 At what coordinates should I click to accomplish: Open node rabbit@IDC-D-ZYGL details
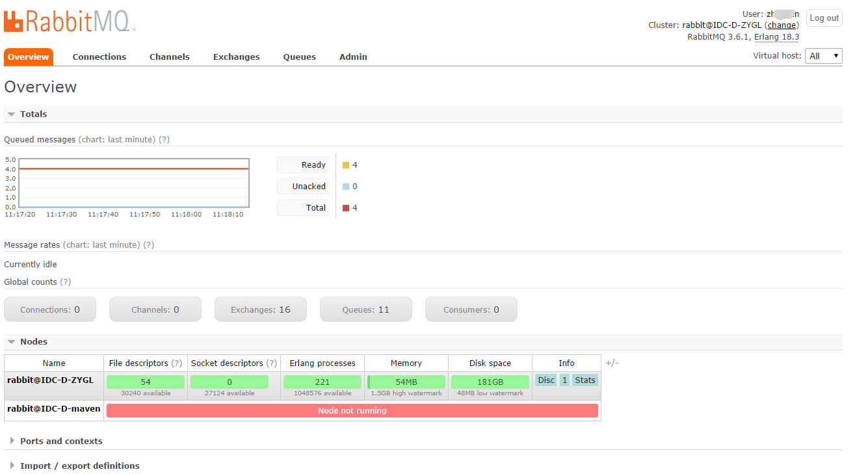(51, 380)
